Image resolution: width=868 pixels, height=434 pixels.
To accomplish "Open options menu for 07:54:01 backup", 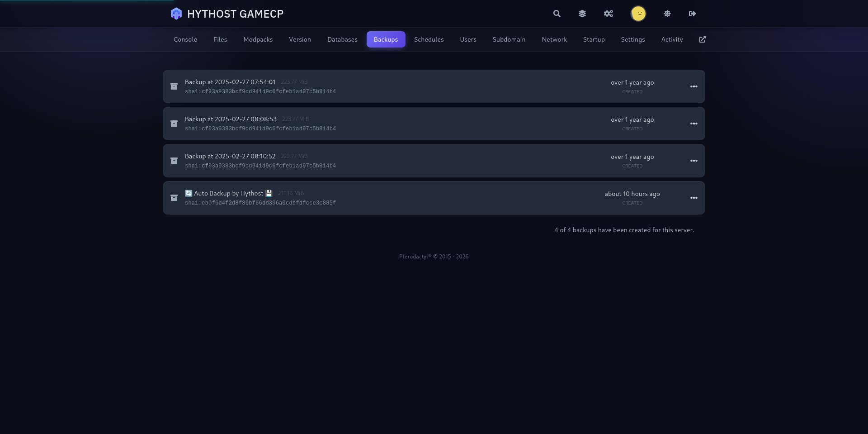I will [694, 86].
